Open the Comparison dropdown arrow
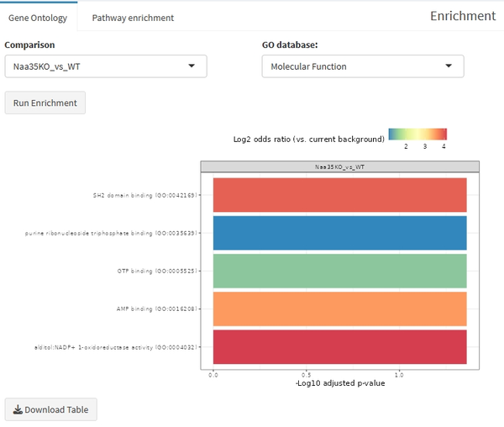 [x=192, y=66]
